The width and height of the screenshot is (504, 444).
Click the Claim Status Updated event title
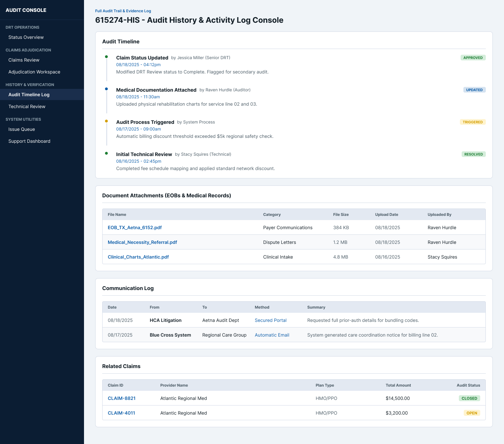pos(142,58)
